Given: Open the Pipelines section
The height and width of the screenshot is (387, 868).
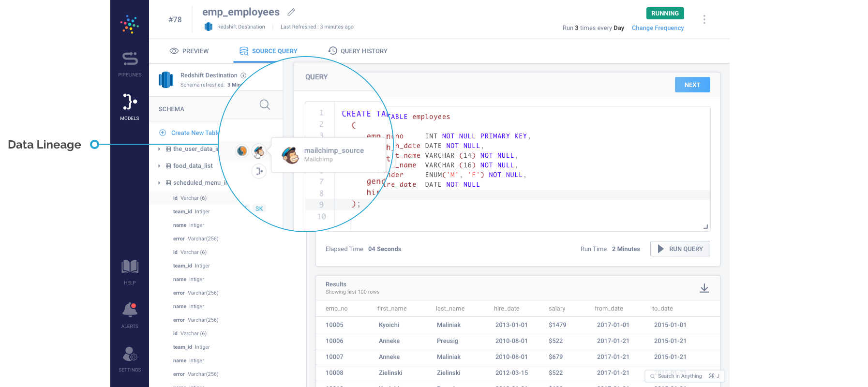Looking at the screenshot, I should pyautogui.click(x=130, y=64).
